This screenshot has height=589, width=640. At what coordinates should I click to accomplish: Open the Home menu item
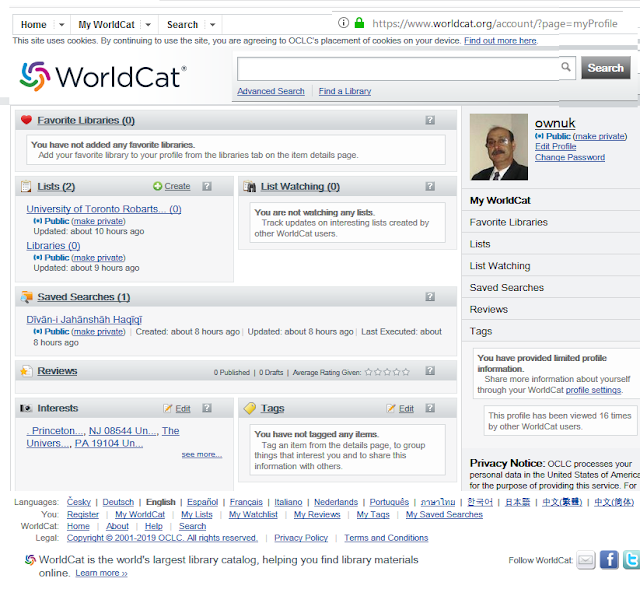[x=33, y=24]
